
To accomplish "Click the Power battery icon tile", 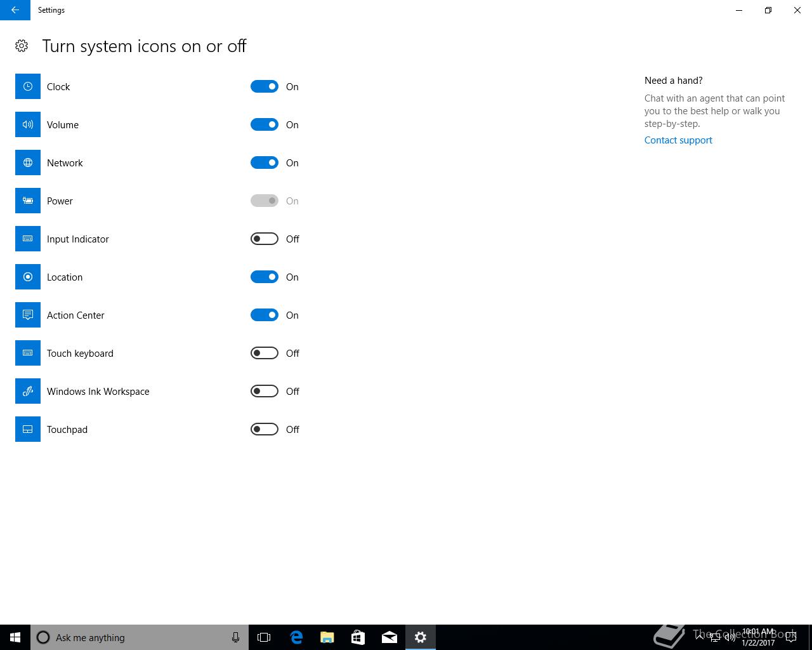I will (x=28, y=201).
